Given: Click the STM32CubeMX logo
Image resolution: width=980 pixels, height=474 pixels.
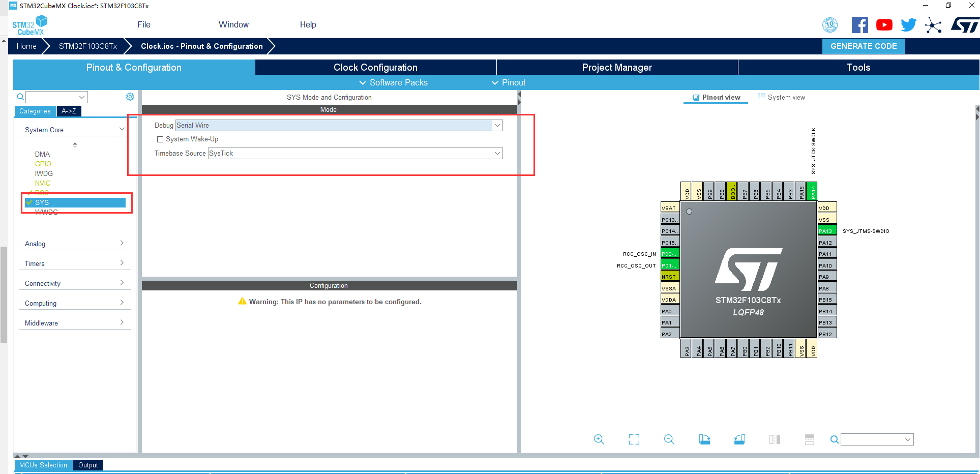Looking at the screenshot, I should pyautogui.click(x=29, y=25).
